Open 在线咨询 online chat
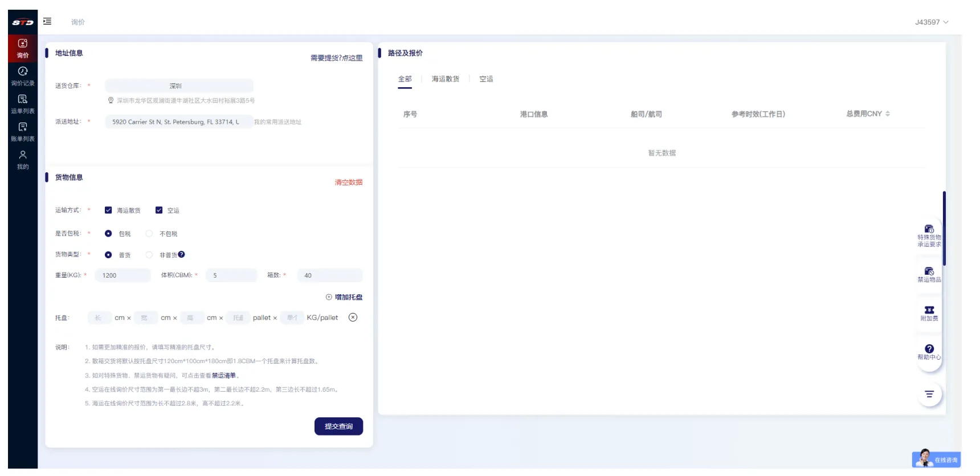This screenshot has width=980, height=476. pyautogui.click(x=936, y=459)
